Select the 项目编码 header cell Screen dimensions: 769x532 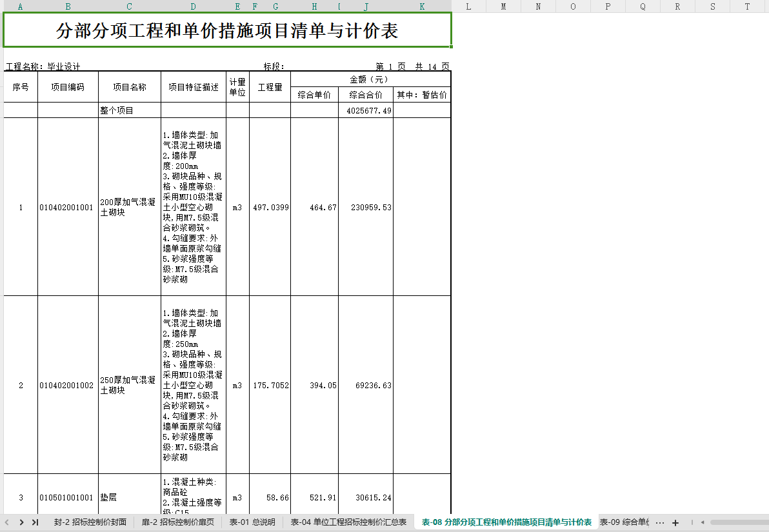click(68, 87)
